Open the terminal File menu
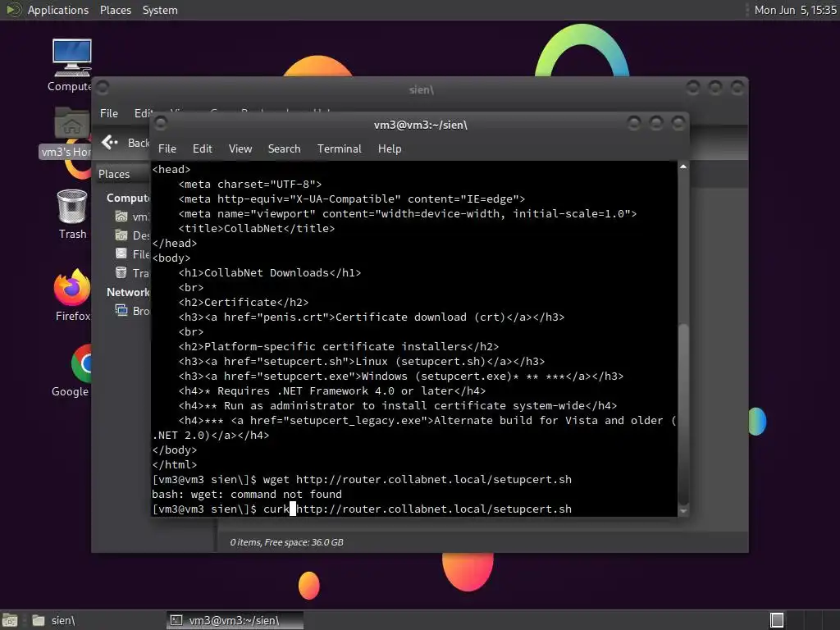The height and width of the screenshot is (630, 840). (x=167, y=148)
